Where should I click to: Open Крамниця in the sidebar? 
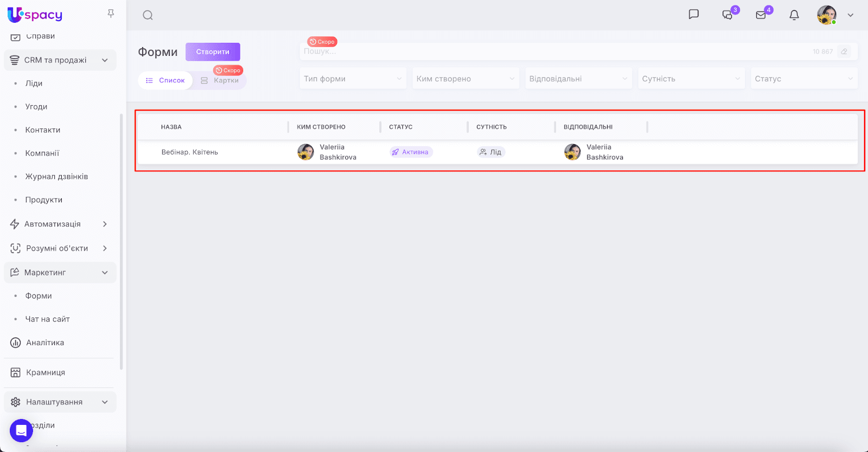click(x=46, y=372)
